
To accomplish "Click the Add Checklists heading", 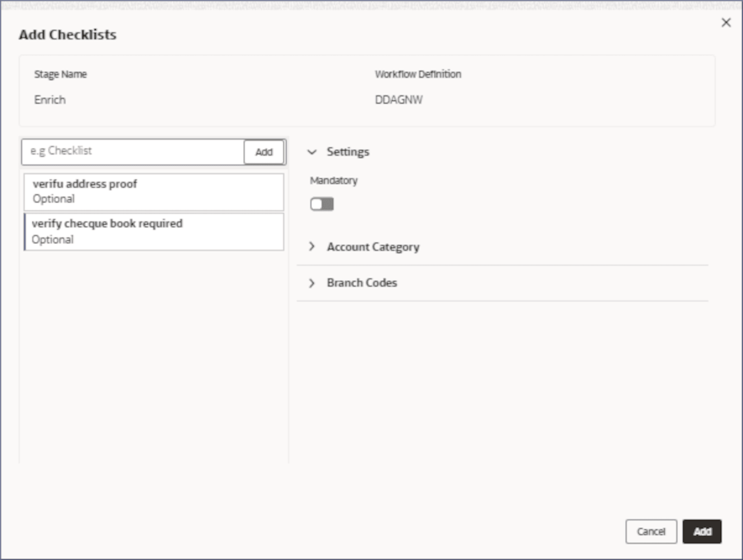I will [68, 35].
